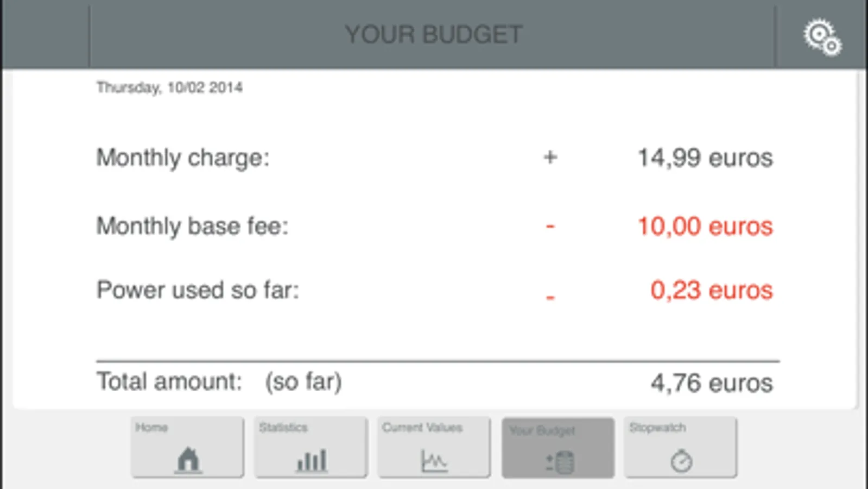Click the red minus beside Monthly base fee
This screenshot has width=868, height=489.
click(550, 226)
